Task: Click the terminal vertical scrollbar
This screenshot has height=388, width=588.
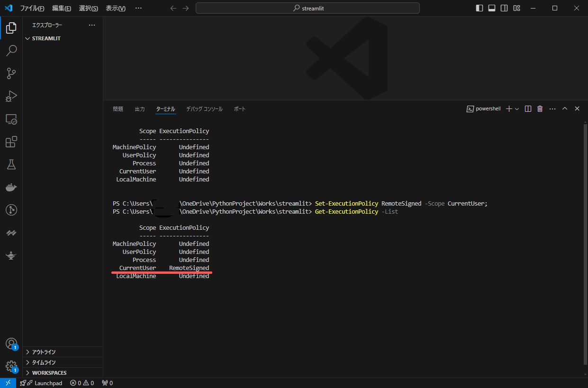Action: point(585,237)
